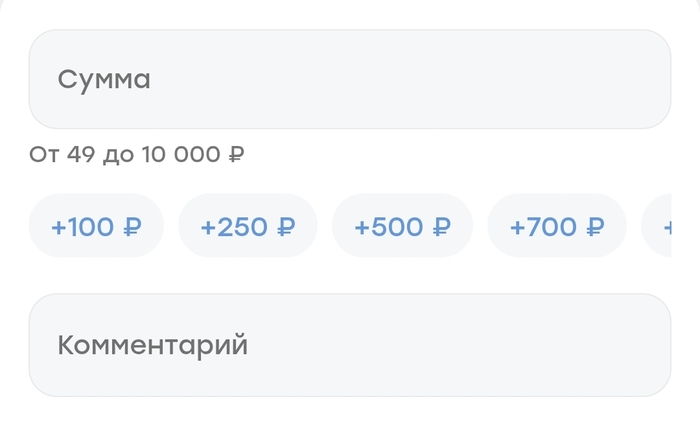The height and width of the screenshot is (423, 700).
Task: Click the 'Комментарий' placeholder text
Action: click(152, 346)
